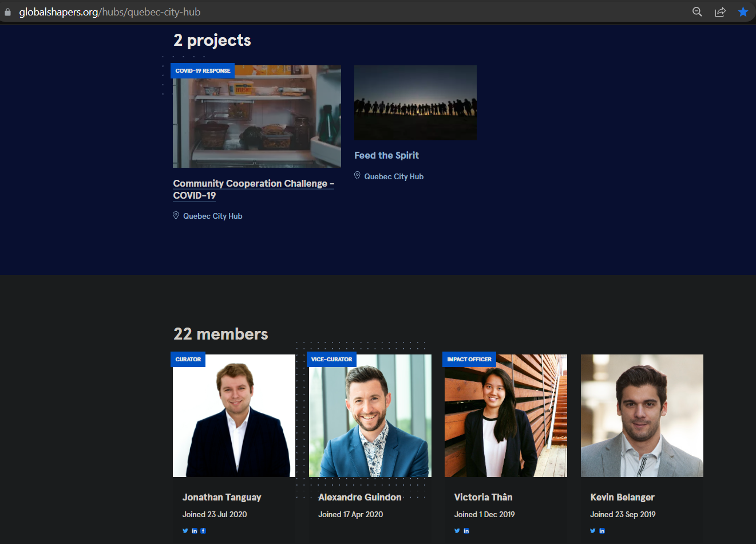Click the silhouette crowd project thumbnail
This screenshot has height=544, width=756.
click(x=415, y=103)
